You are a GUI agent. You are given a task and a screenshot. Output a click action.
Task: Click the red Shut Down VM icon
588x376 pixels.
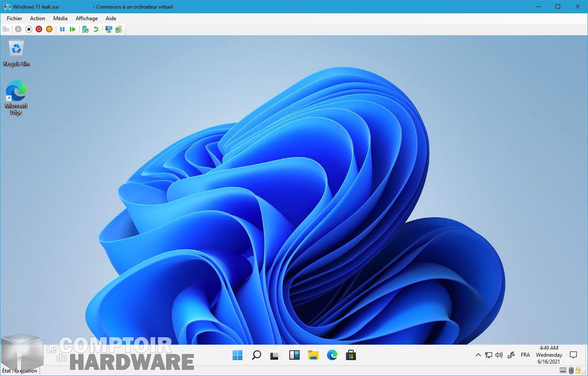[x=39, y=29]
